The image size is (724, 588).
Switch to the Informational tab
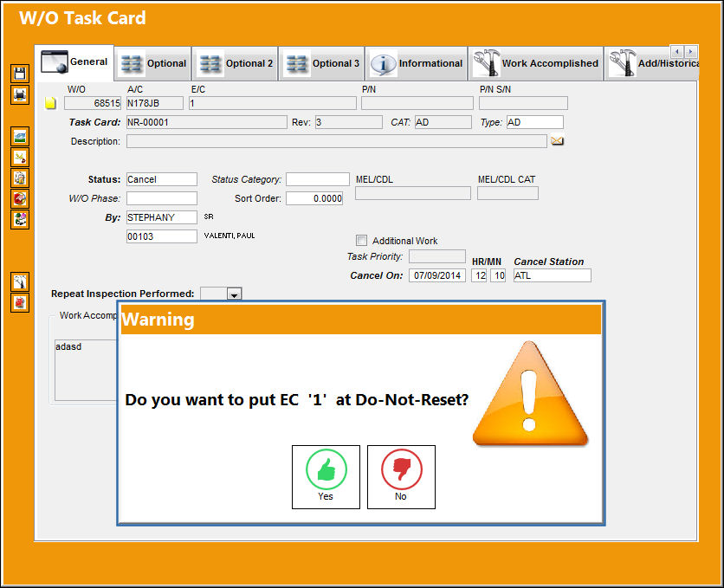click(417, 64)
